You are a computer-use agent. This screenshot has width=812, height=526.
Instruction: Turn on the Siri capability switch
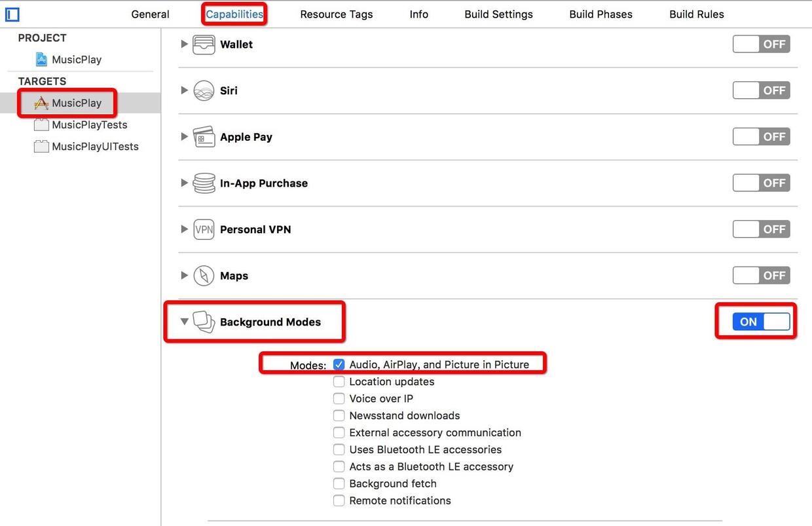click(761, 91)
